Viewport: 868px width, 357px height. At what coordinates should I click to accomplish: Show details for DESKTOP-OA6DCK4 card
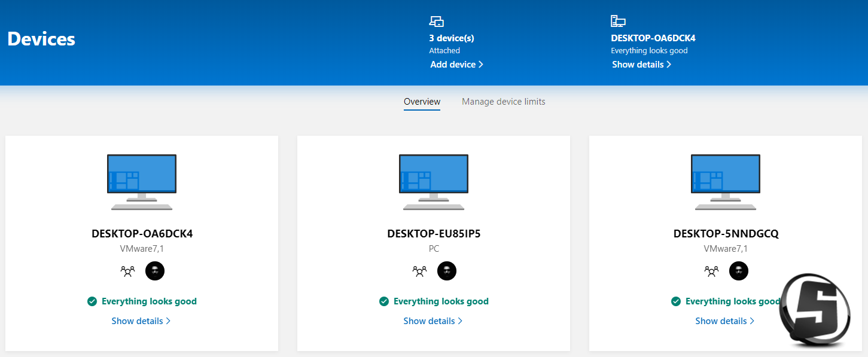click(141, 321)
